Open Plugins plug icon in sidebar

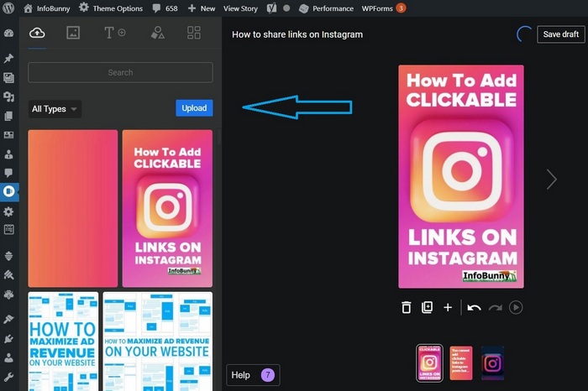pyautogui.click(x=8, y=339)
